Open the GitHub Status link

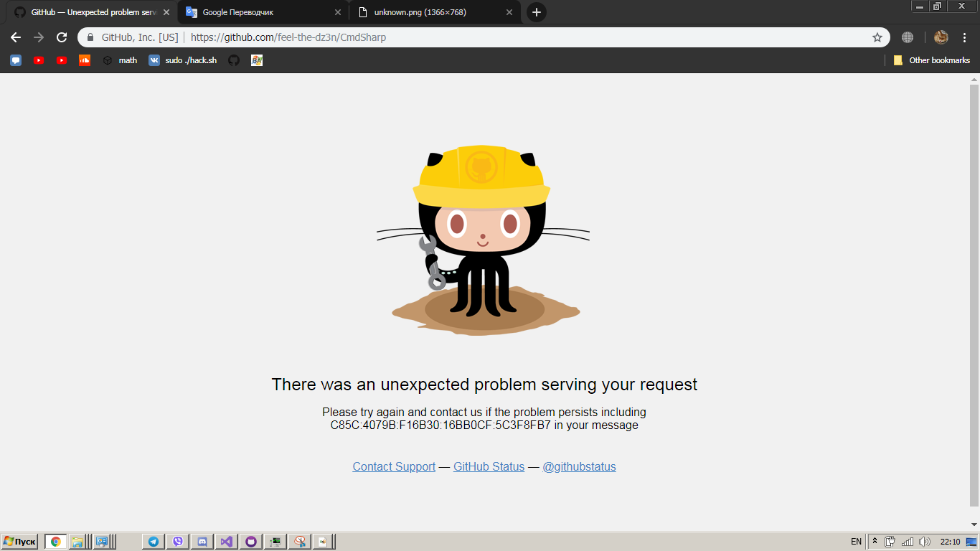(x=489, y=466)
